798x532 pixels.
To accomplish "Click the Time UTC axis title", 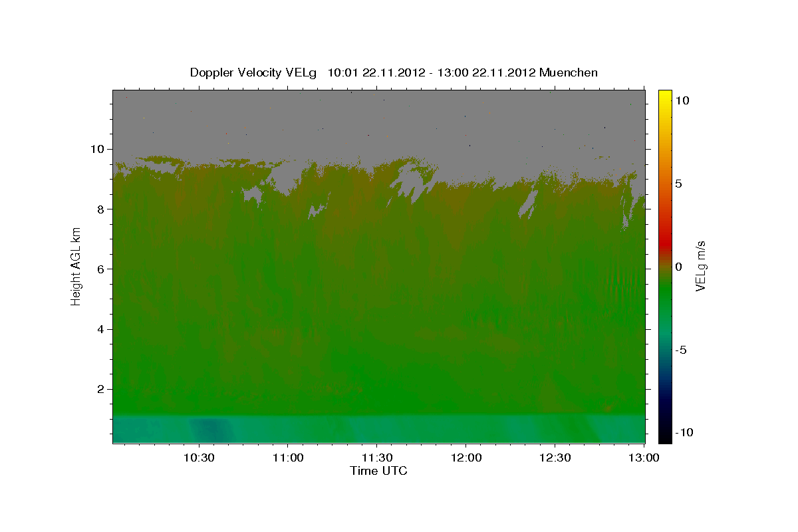I will click(x=378, y=471).
